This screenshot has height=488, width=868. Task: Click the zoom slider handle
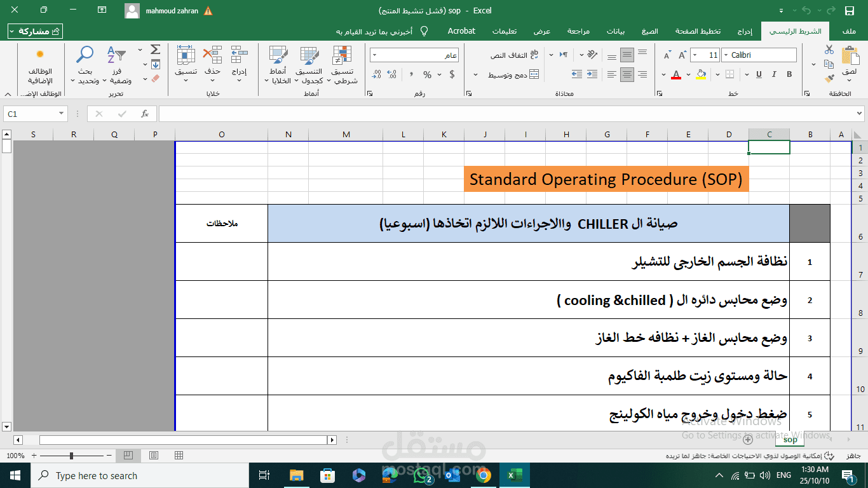(x=71, y=456)
